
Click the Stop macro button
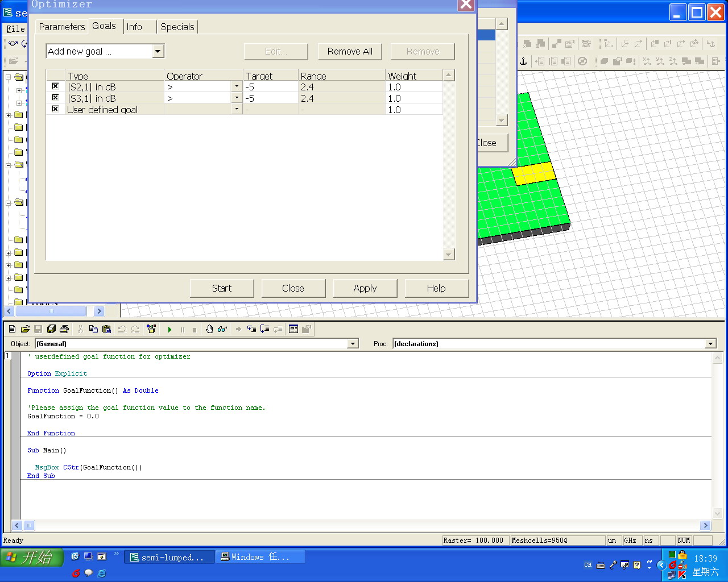195,329
